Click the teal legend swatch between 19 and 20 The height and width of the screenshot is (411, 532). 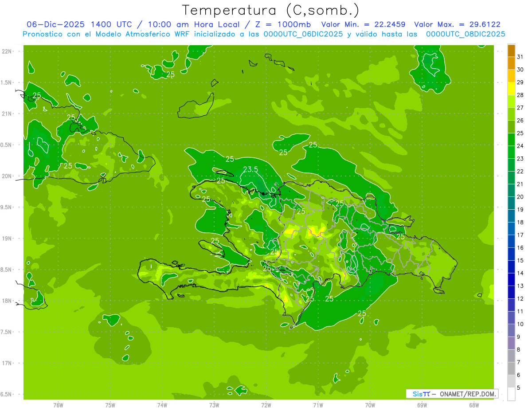pos(511,204)
